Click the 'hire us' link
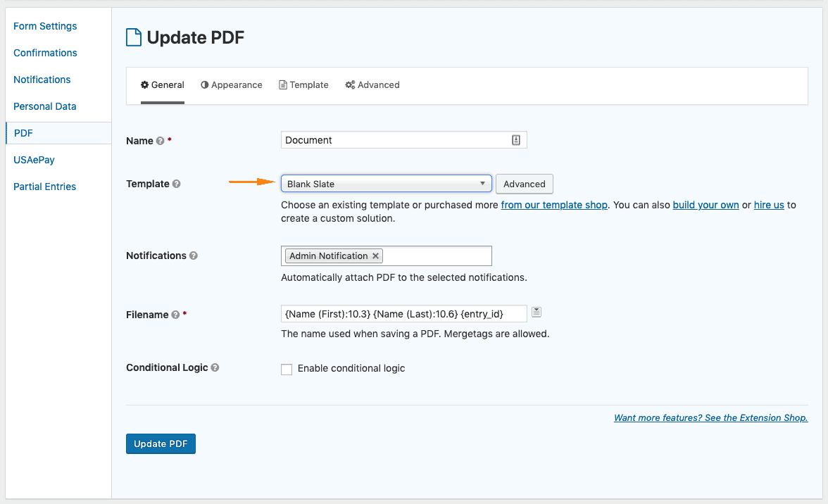828x504 pixels. (769, 205)
